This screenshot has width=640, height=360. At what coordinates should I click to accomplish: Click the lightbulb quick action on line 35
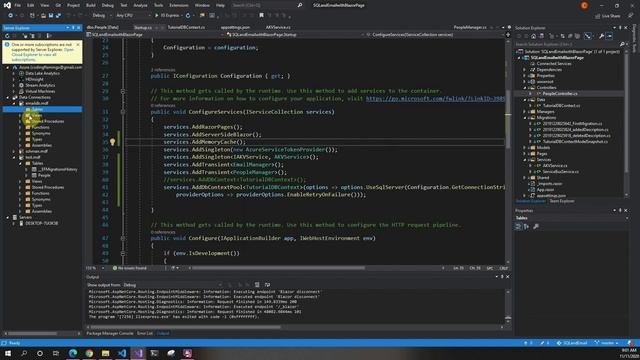pyautogui.click(x=112, y=142)
